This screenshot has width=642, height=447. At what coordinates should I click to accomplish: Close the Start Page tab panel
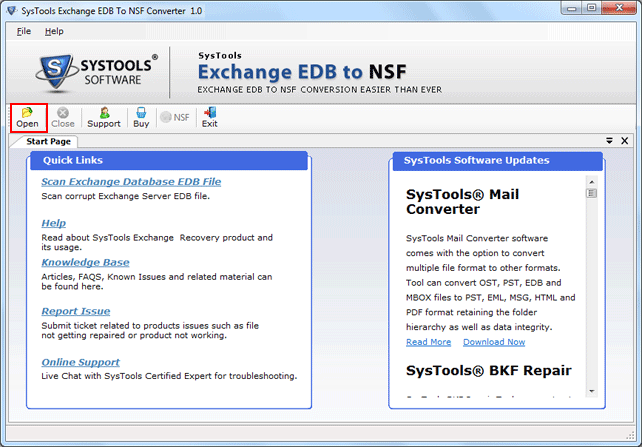coord(624,141)
